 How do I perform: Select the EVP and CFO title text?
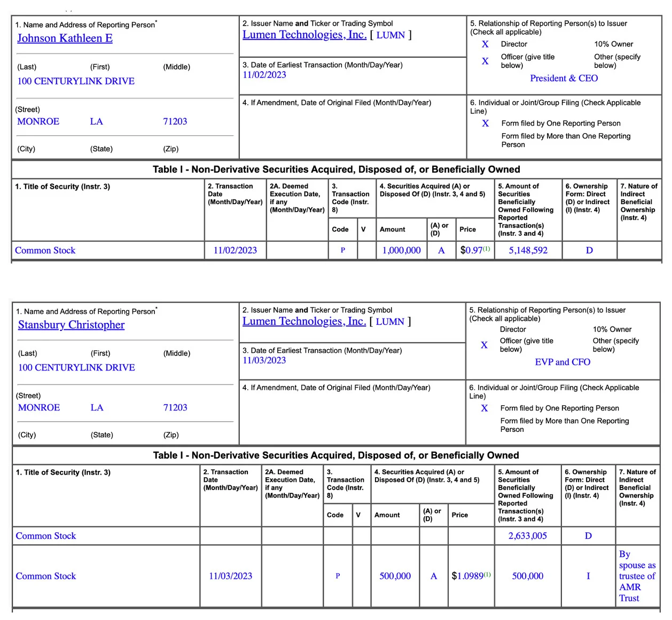click(x=562, y=362)
